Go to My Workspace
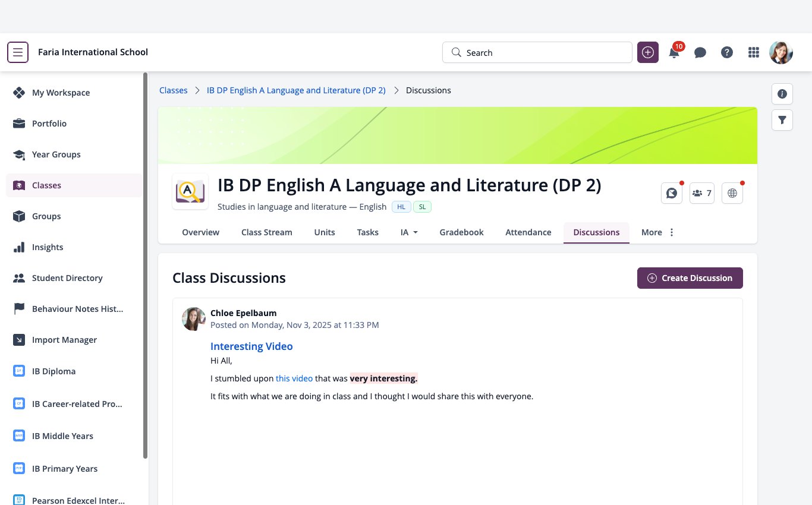Screen dimensions: 812x505 click(x=74, y=93)
